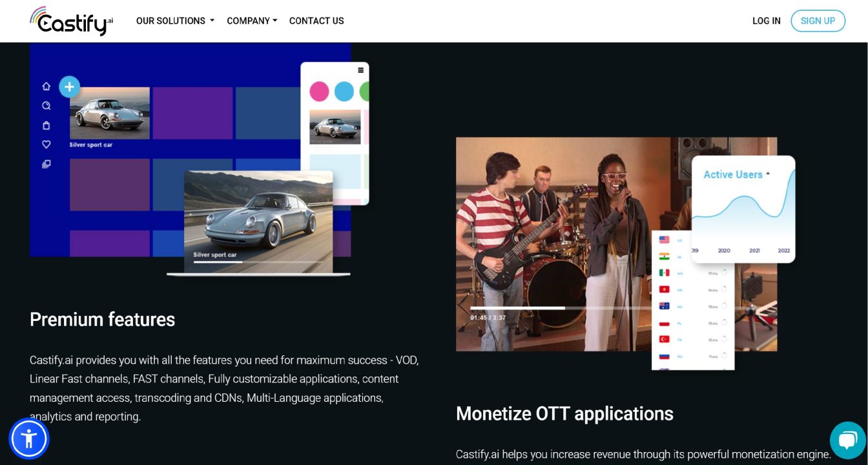868x465 pixels.
Task: Click the shopping bag icon in sidebar
Action: pos(46,125)
